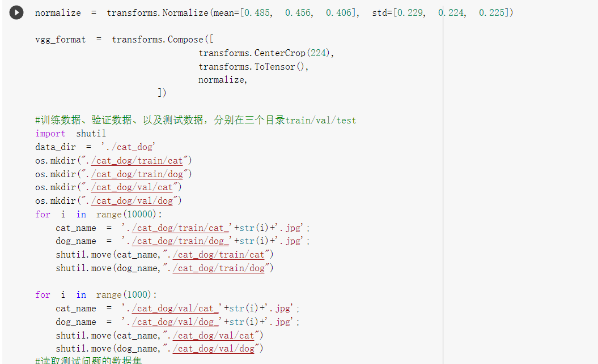Click on the transforms.ToTensor() line
The height and width of the screenshot is (364, 598).
tap(253, 67)
